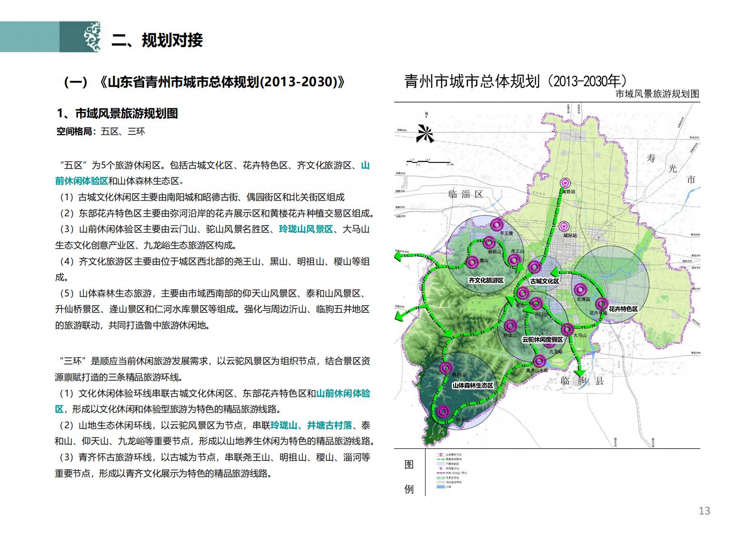This screenshot has height=535, width=756.
Task: Click the 明祖山 scenic node marker
Action: (x=489, y=242)
